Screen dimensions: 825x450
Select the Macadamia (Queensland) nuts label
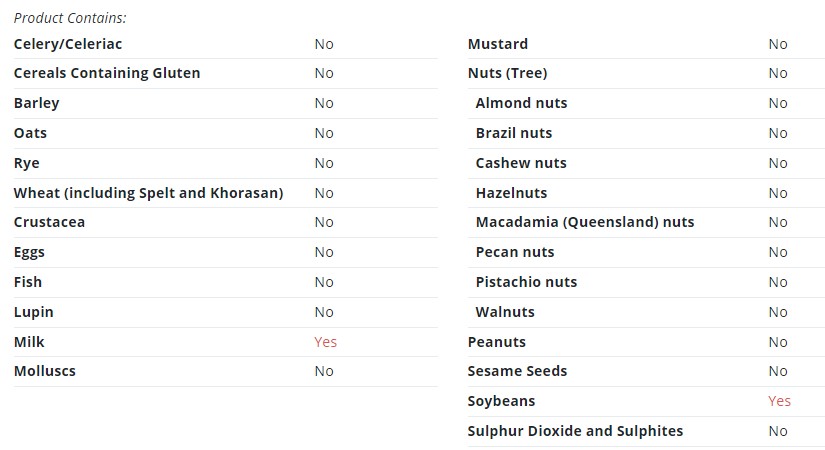point(585,222)
